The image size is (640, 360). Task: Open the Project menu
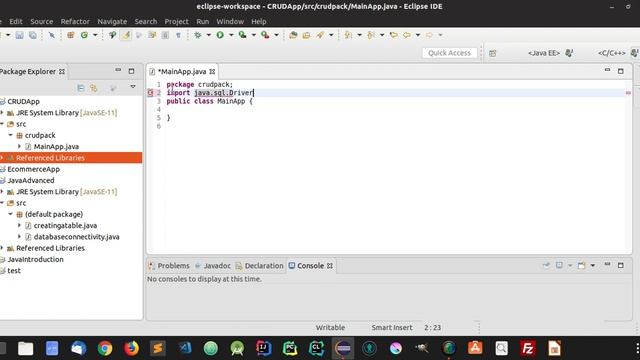(x=177, y=22)
